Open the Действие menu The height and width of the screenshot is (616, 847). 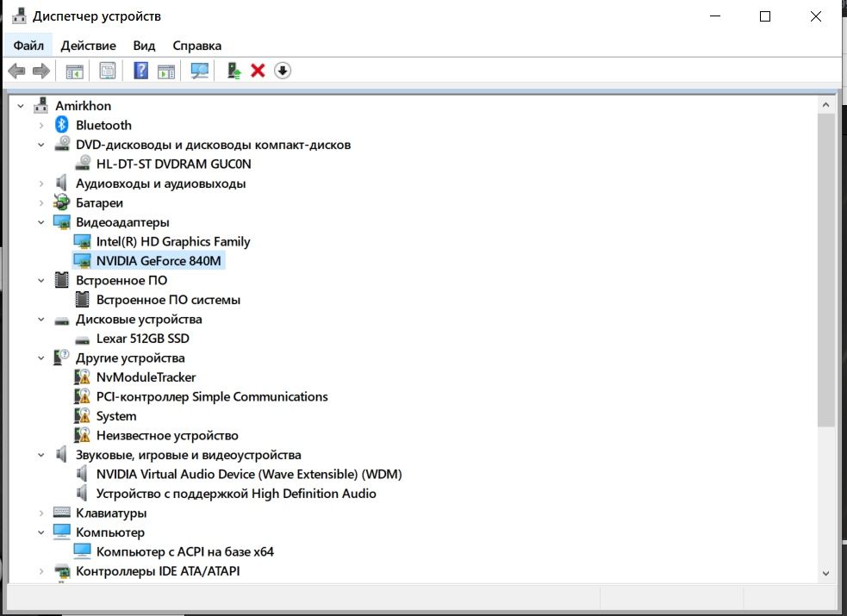click(88, 46)
